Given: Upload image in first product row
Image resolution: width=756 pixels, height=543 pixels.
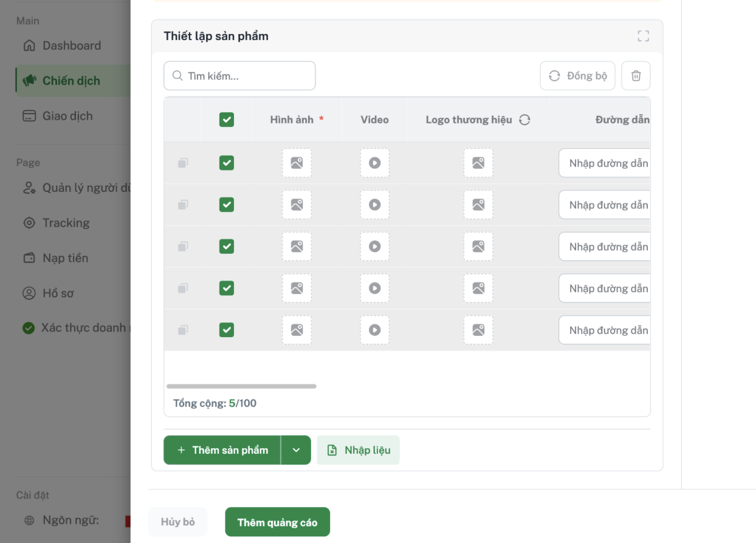Looking at the screenshot, I should click(297, 163).
